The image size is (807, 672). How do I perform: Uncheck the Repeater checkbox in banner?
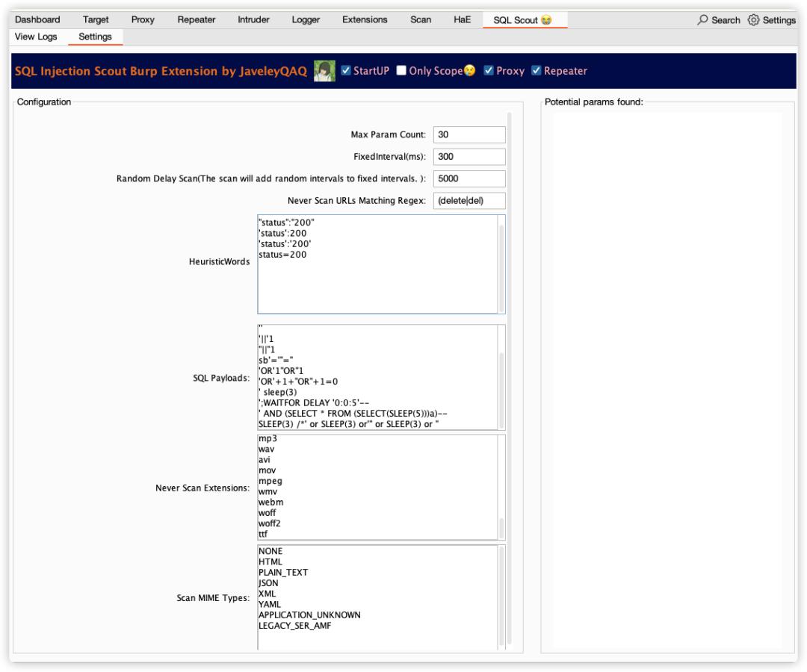[537, 70]
